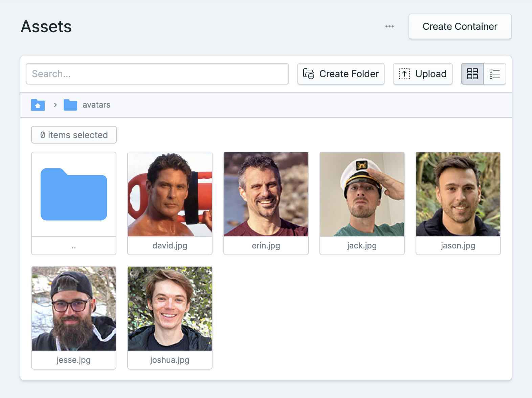This screenshot has width=532, height=398.
Task: Click the breadcrumb chevron separator
Action: click(55, 105)
